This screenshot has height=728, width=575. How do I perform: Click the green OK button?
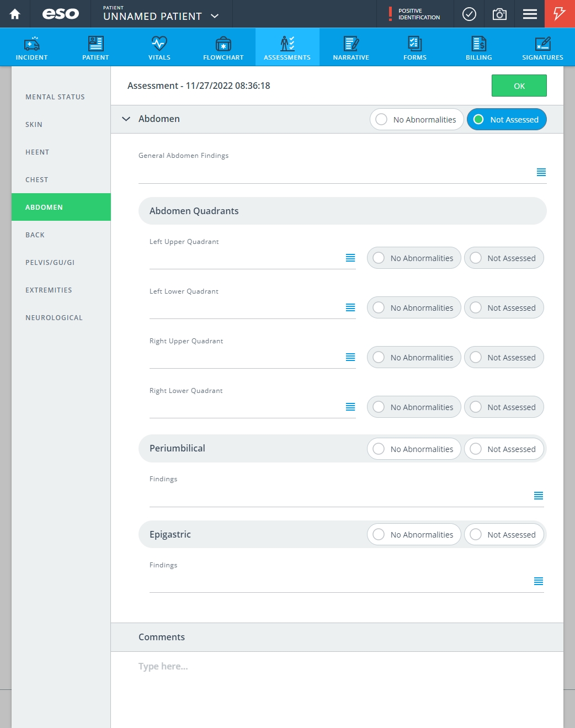[519, 86]
